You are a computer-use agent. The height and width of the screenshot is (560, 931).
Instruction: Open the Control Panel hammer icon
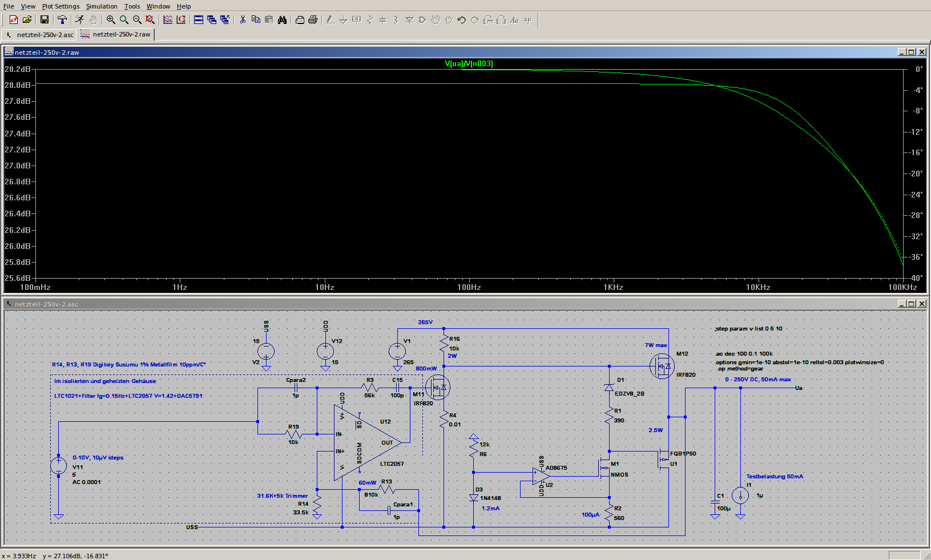62,20
